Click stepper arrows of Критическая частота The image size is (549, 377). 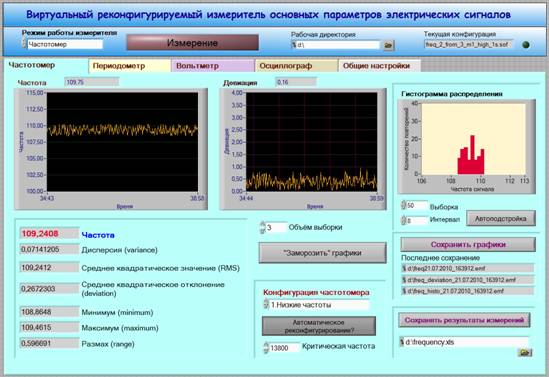pos(266,348)
